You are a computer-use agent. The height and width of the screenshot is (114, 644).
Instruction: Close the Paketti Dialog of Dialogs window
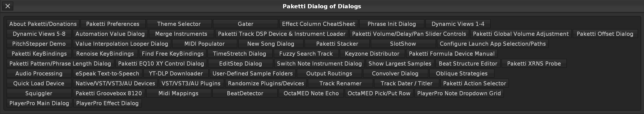pos(8,6)
